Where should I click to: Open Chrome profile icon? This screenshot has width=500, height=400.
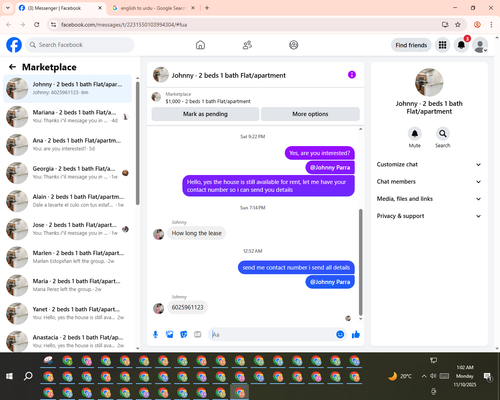477,25
